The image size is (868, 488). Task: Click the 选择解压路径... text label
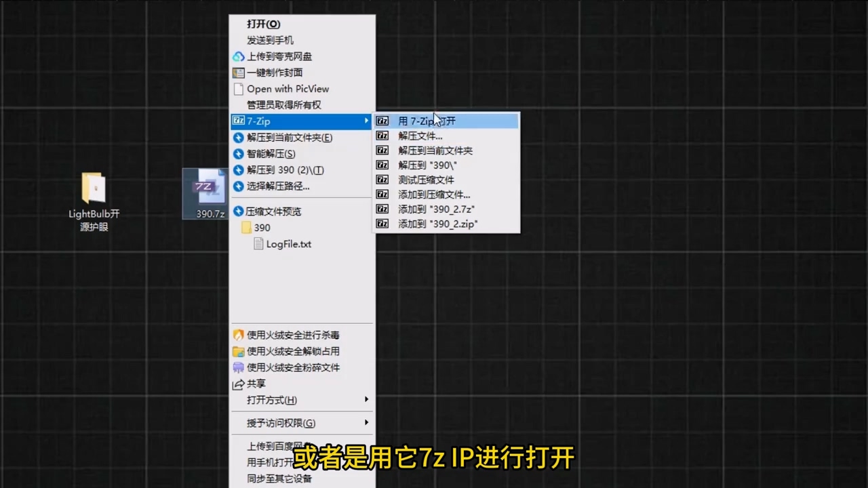click(x=278, y=186)
